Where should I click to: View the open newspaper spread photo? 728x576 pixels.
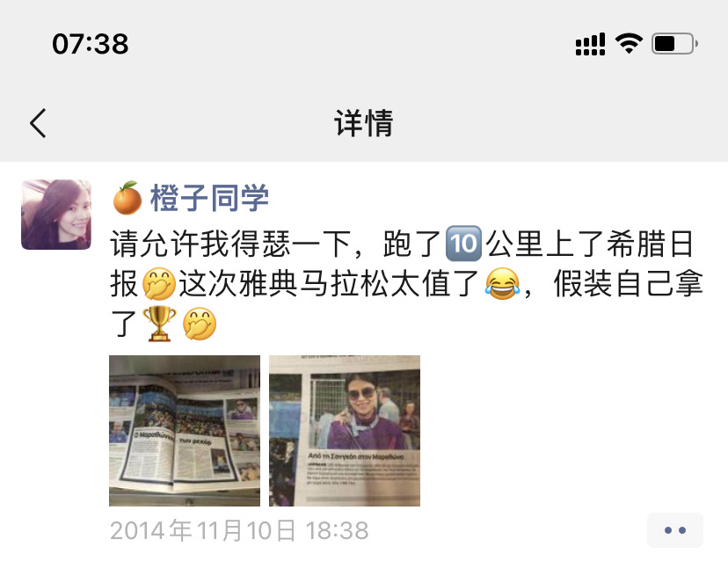click(x=185, y=431)
